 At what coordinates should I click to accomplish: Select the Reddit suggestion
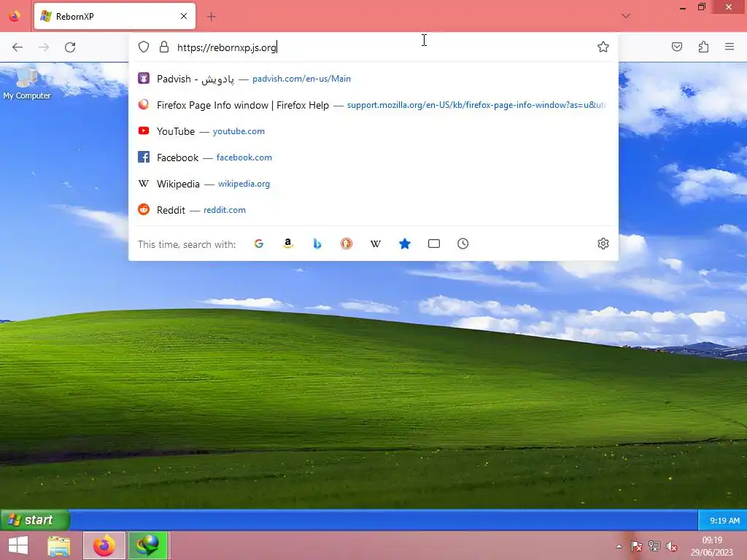coord(373,209)
